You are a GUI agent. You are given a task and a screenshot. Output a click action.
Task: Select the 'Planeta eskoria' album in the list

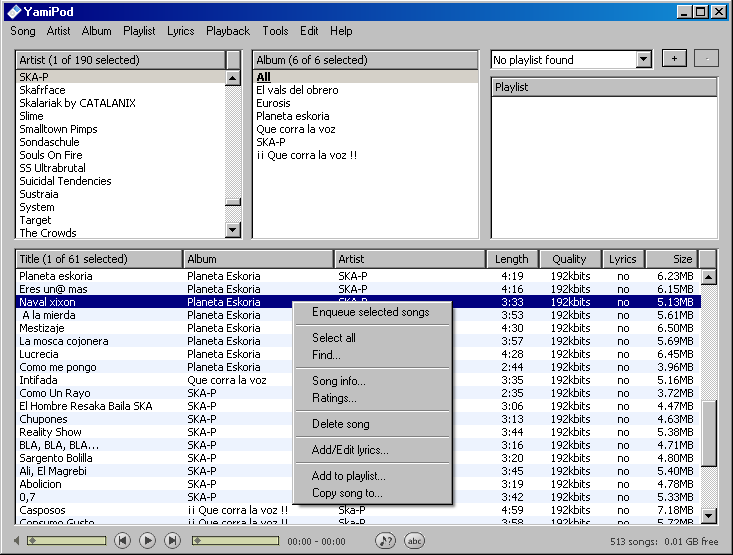(x=291, y=116)
